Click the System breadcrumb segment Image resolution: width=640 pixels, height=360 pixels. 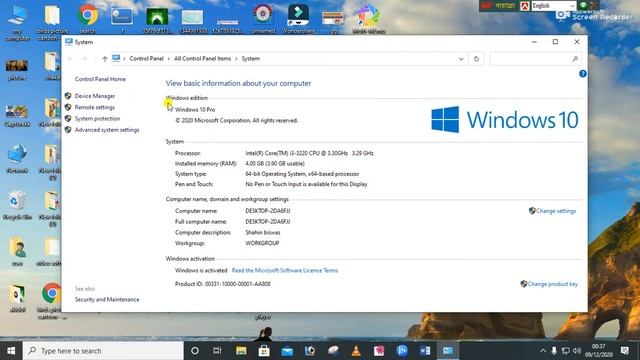tap(251, 59)
